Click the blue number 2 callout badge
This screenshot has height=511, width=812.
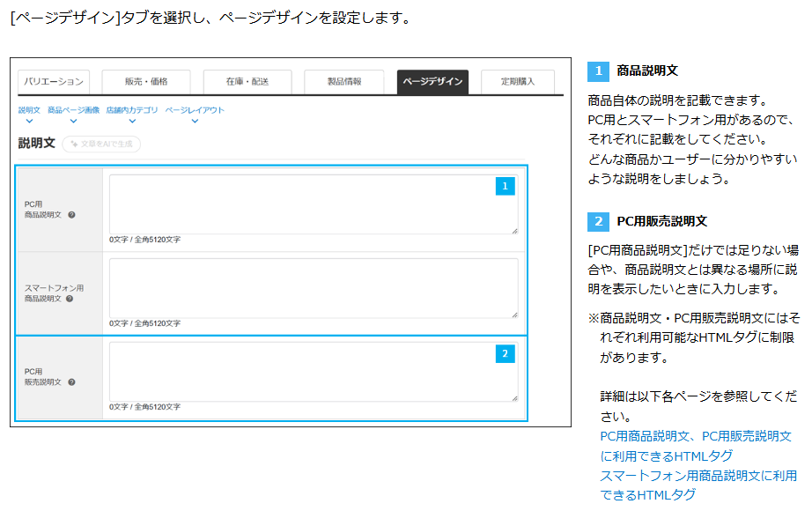pos(505,354)
